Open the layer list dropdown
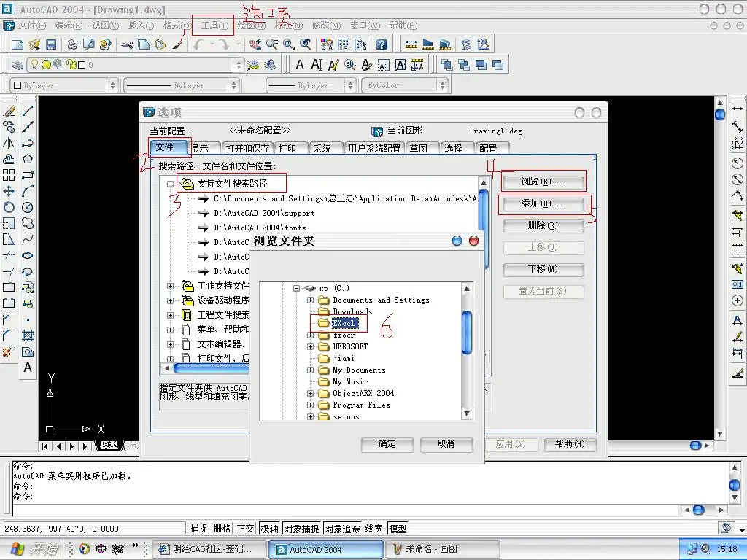 click(x=239, y=65)
